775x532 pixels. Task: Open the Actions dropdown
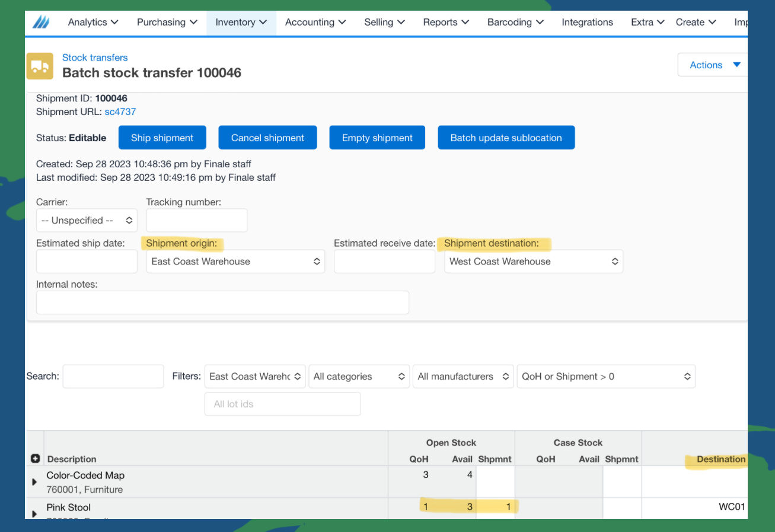pos(713,65)
